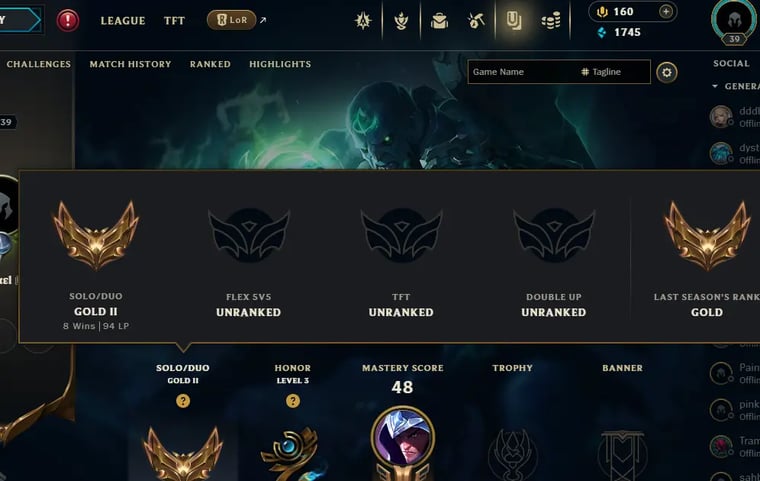The image size is (760, 481).
Task: Switch to the Ranked tab
Action: 210,64
